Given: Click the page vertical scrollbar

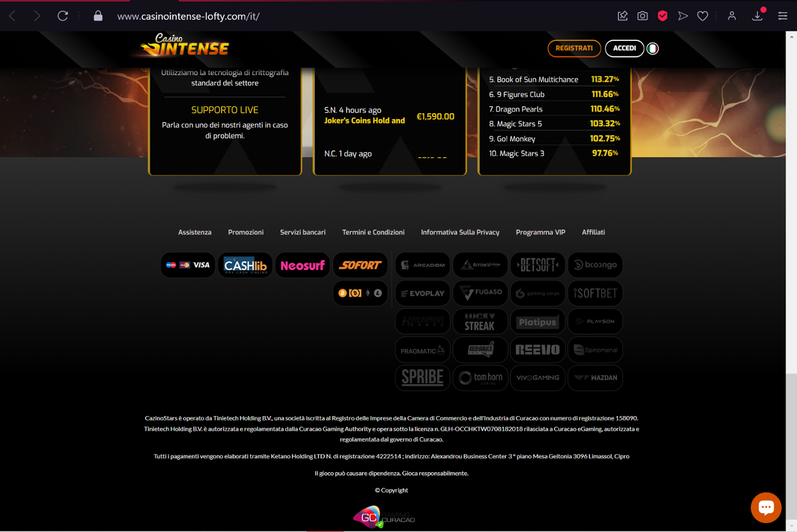Looking at the screenshot, I should click(791, 266).
